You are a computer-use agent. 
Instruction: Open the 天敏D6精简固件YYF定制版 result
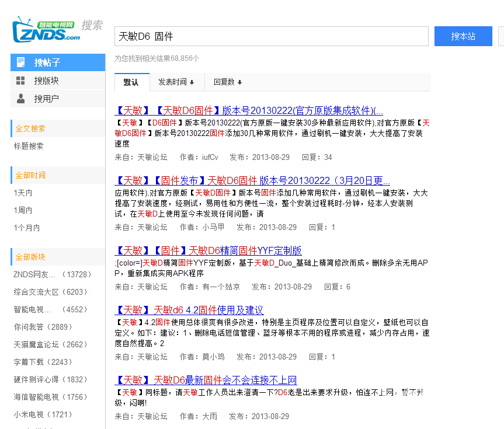(208, 250)
